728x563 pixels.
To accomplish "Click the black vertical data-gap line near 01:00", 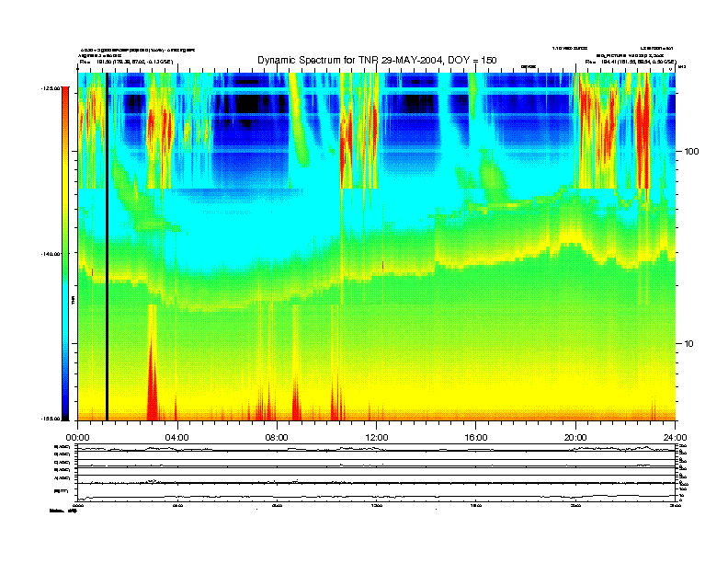I will (x=107, y=247).
